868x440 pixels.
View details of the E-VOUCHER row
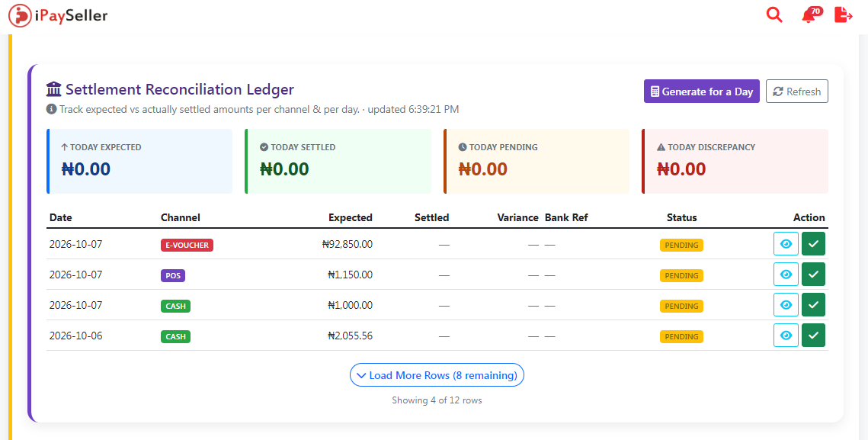tap(786, 244)
